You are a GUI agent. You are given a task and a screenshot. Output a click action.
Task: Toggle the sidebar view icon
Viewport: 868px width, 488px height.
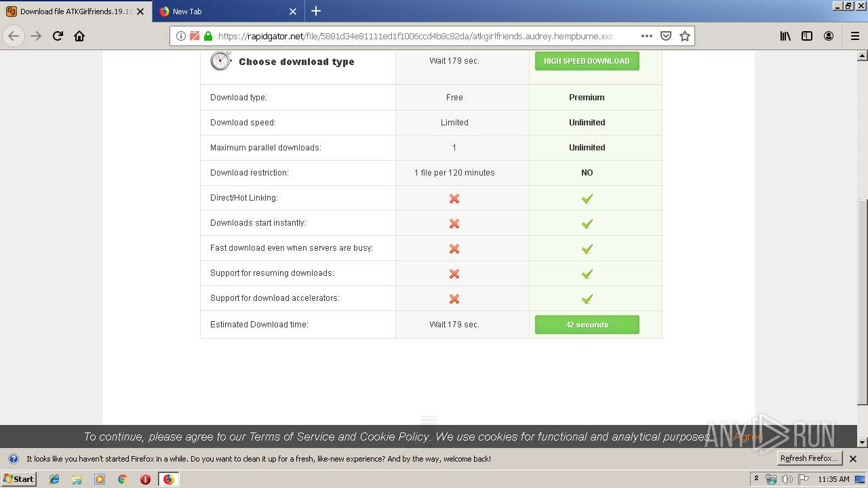[x=807, y=36]
